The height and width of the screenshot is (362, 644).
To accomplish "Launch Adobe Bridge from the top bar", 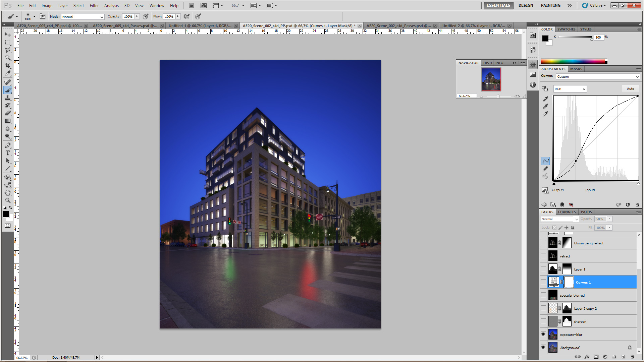I will 191,5.
